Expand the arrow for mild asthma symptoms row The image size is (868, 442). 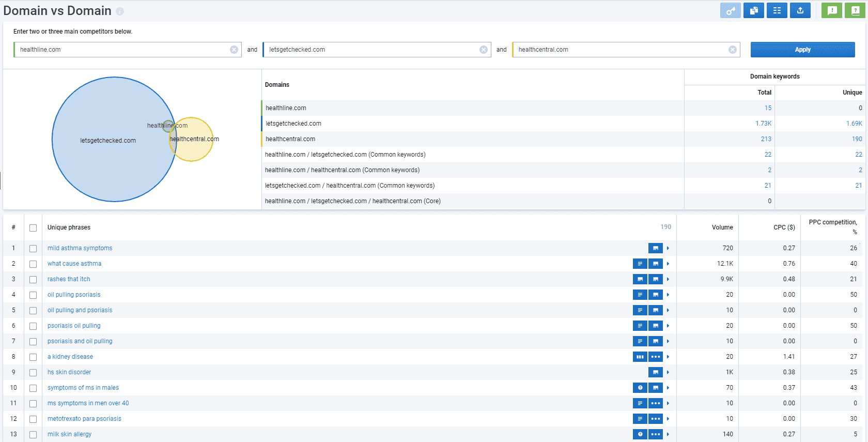click(x=668, y=248)
